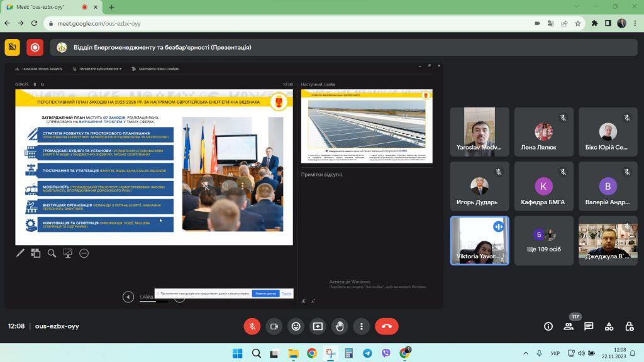
Task: Open the emoji reactions button
Action: point(296,326)
